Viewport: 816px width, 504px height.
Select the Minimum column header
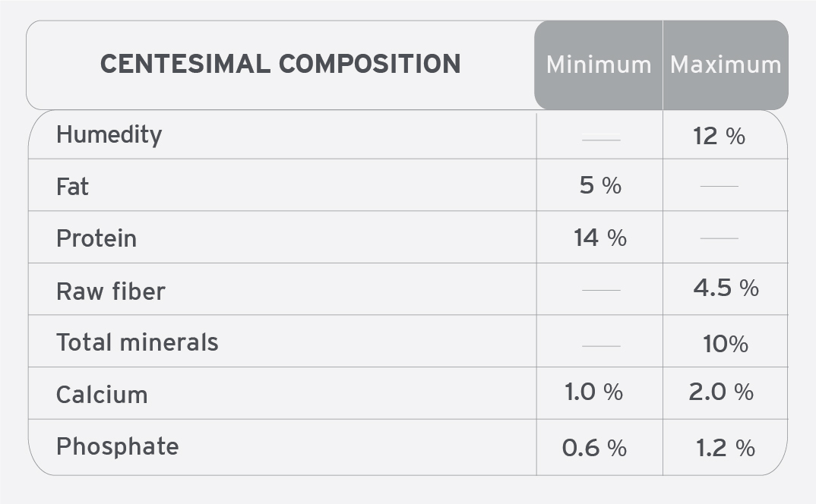click(599, 65)
